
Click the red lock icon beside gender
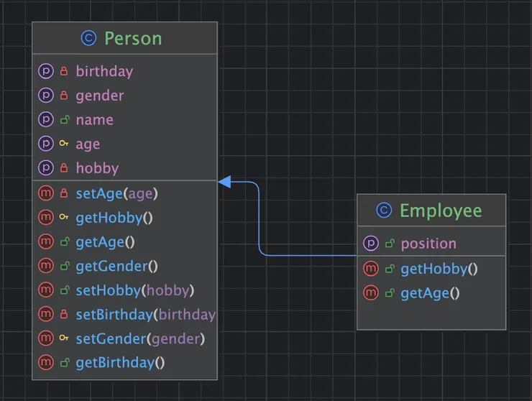tap(64, 96)
